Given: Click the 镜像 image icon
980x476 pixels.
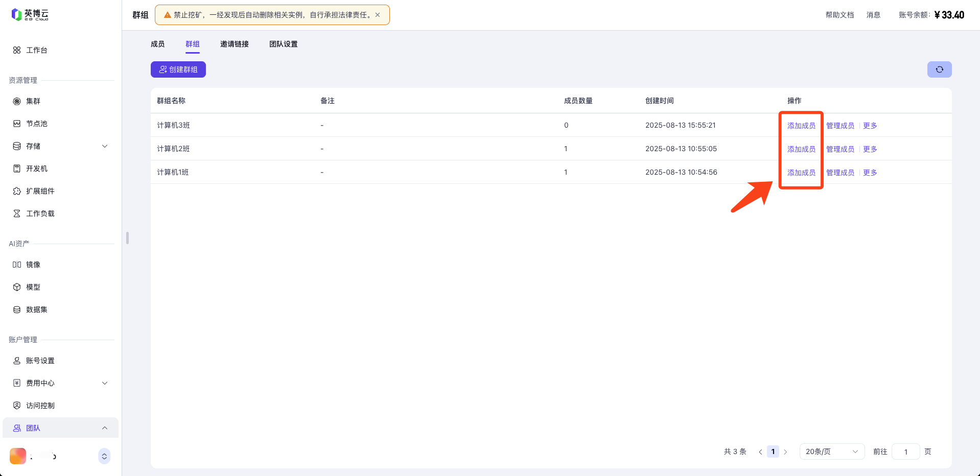Looking at the screenshot, I should (x=17, y=265).
